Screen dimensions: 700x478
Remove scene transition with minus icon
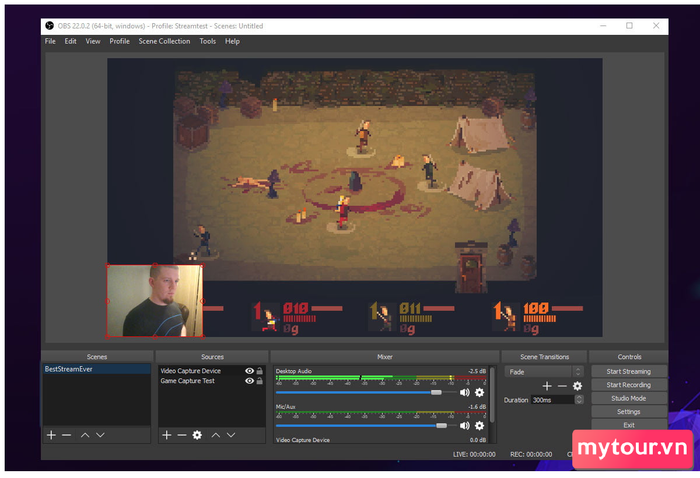[x=562, y=386]
